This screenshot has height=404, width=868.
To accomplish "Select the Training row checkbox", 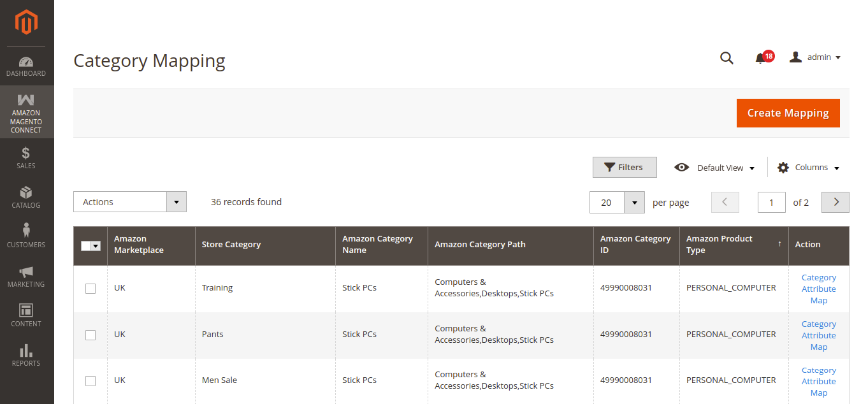I will pyautogui.click(x=90, y=289).
